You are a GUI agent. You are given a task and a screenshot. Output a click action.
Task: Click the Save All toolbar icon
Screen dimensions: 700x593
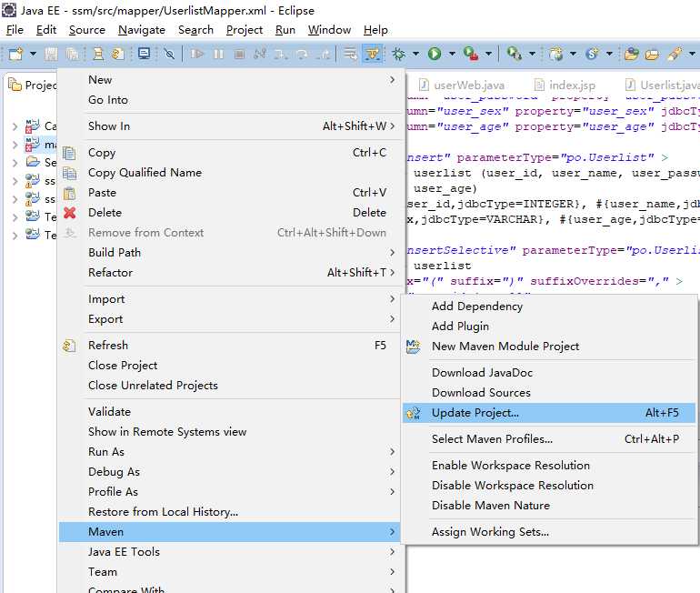click(73, 54)
